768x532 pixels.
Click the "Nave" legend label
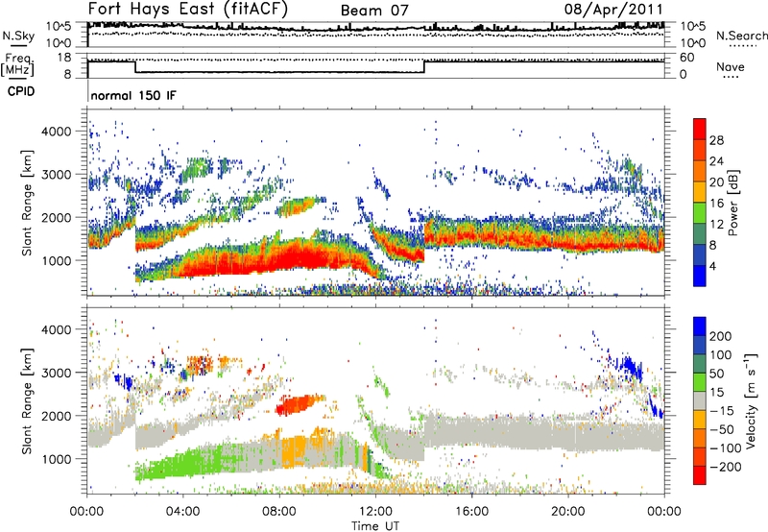click(x=731, y=66)
